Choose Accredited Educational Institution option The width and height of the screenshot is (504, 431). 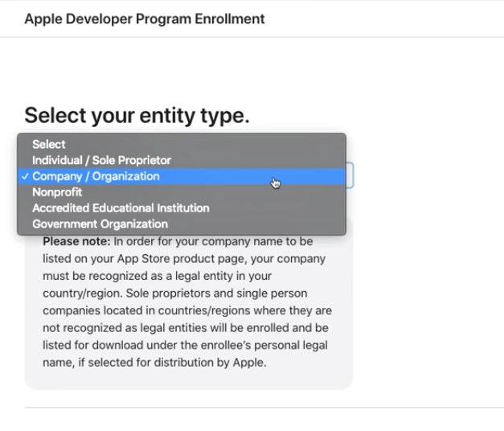121,208
